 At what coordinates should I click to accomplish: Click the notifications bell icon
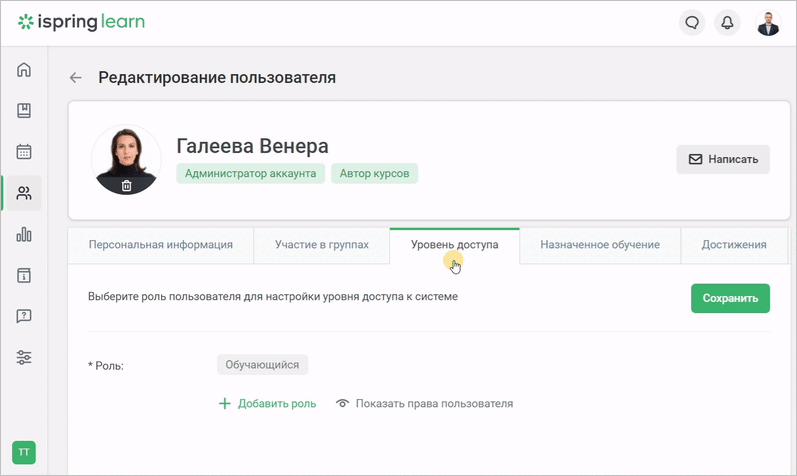click(x=727, y=22)
